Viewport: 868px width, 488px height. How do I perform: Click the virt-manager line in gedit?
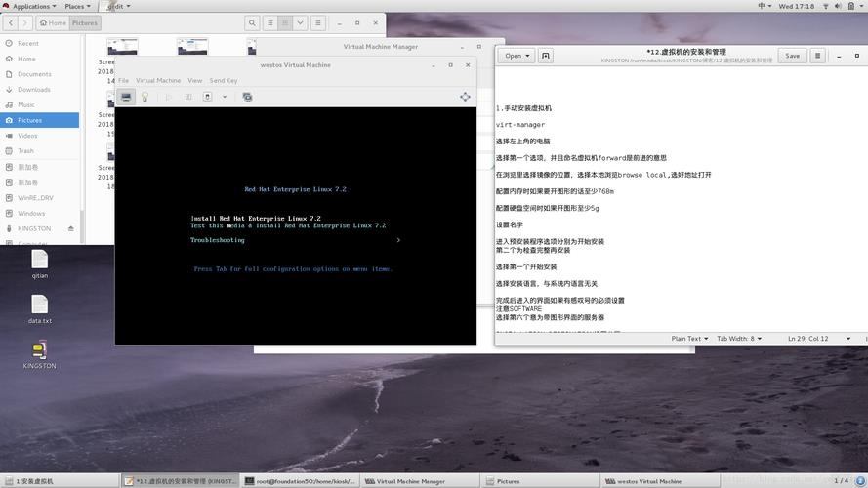click(520, 125)
